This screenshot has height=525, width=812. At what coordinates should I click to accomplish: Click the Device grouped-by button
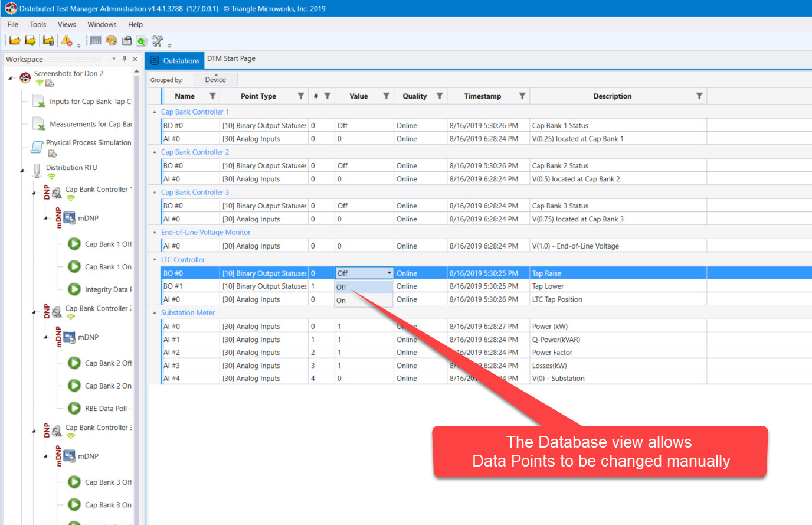pyautogui.click(x=215, y=80)
